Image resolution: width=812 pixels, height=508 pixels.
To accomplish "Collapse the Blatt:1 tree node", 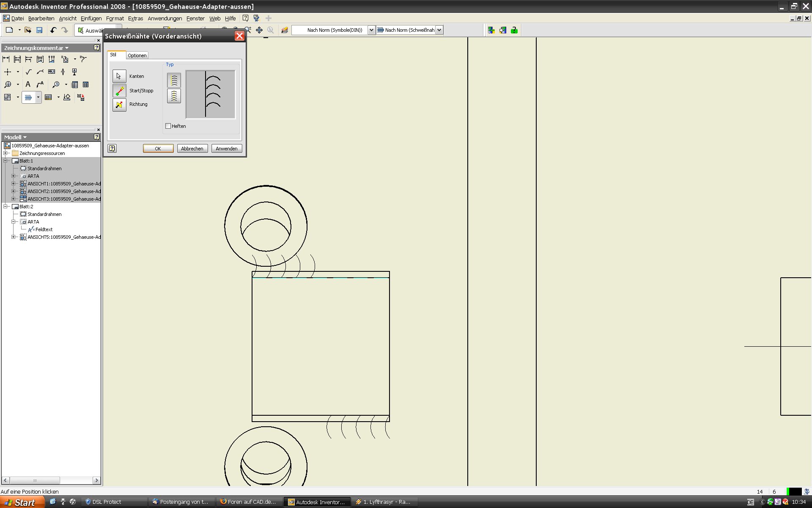I will (6, 161).
